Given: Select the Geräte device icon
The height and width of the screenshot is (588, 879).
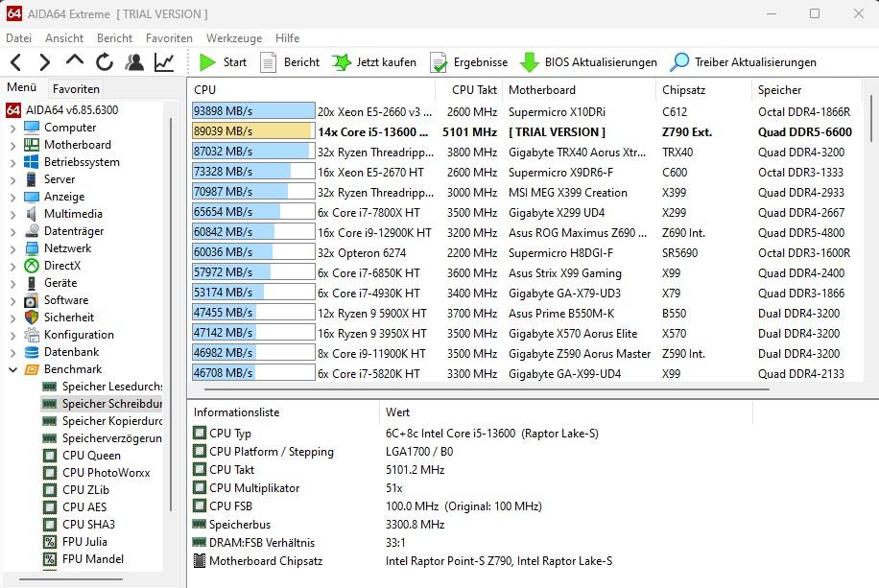Looking at the screenshot, I should (x=32, y=283).
